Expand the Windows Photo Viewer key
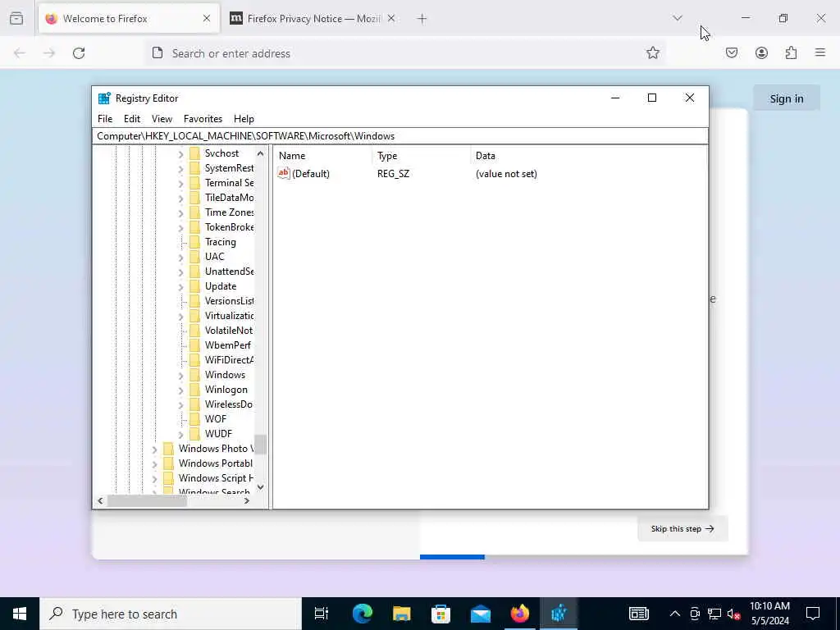Viewport: 840px width, 630px height. [154, 450]
